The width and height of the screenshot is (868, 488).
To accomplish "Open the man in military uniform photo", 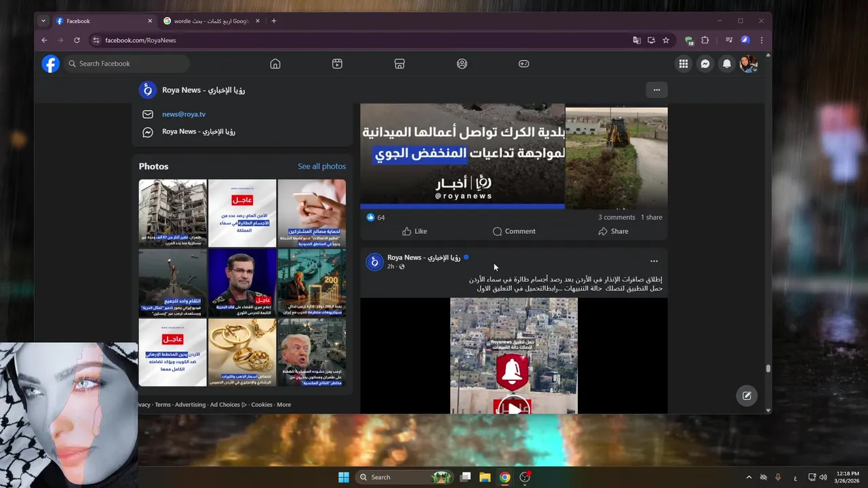I will pyautogui.click(x=242, y=283).
